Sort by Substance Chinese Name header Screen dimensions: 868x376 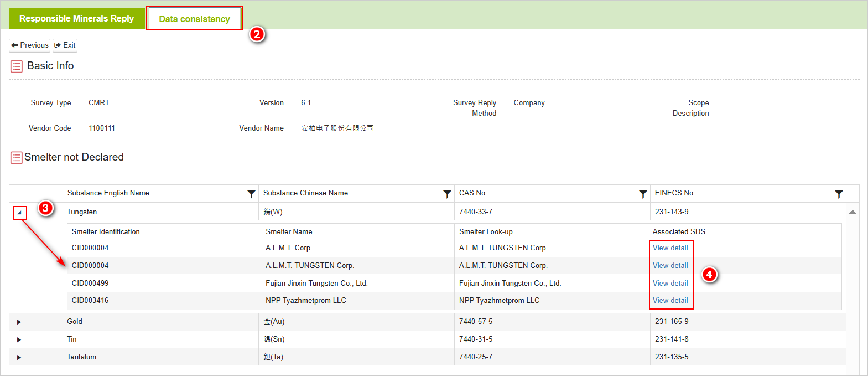click(305, 193)
